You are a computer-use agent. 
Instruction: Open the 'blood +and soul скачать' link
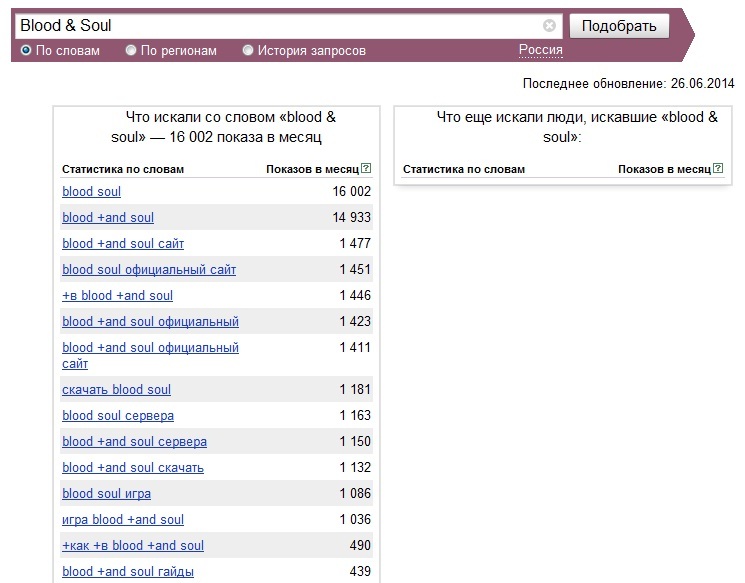(133, 468)
